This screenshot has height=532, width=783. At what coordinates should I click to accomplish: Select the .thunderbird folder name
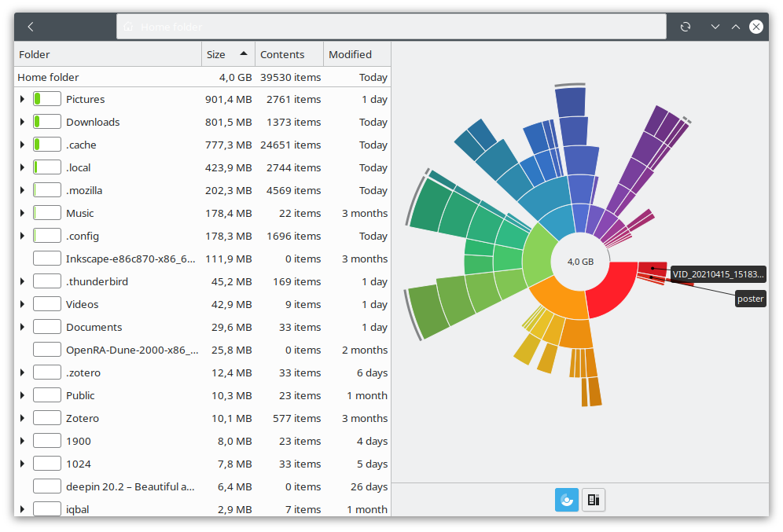click(97, 281)
